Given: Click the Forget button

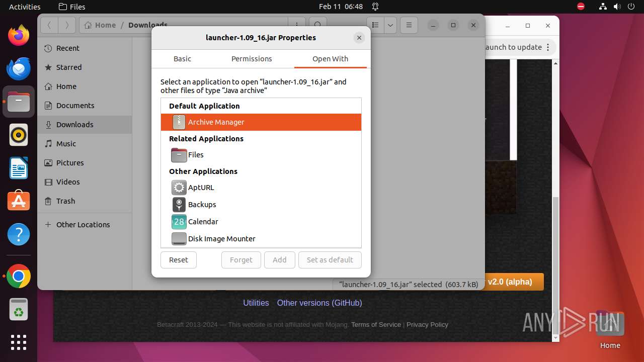Looking at the screenshot, I should click(241, 260).
